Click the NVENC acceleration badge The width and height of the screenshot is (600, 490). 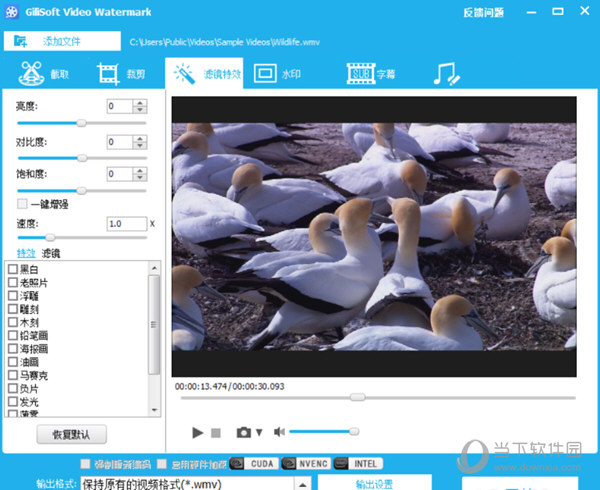click(x=307, y=464)
